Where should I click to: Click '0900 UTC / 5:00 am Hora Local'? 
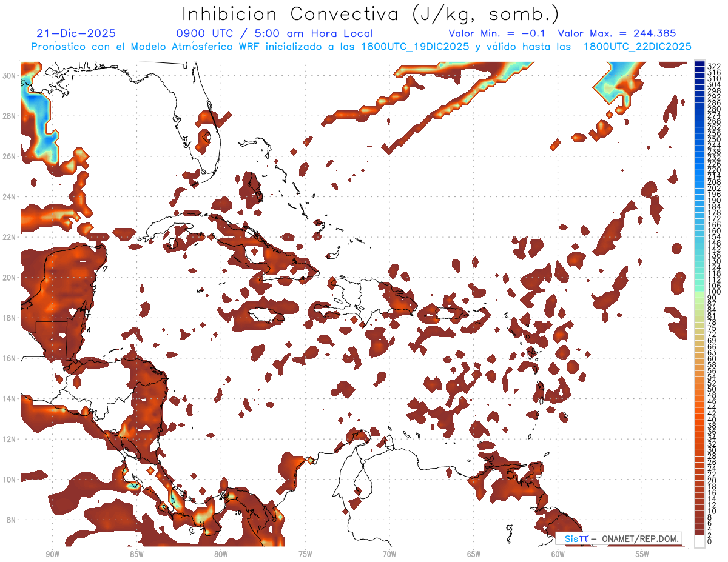click(x=274, y=34)
